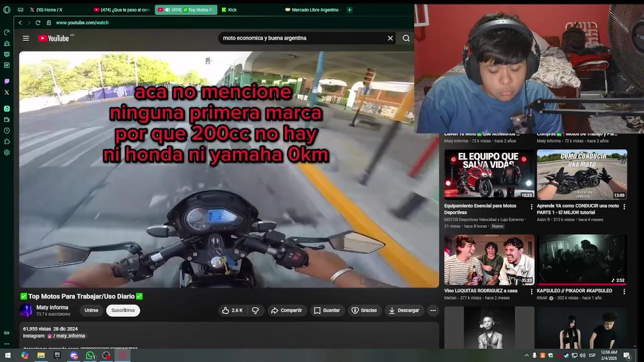Open History clock icon in sidebar
Viewport: 644px width, 362px height.
point(7,131)
